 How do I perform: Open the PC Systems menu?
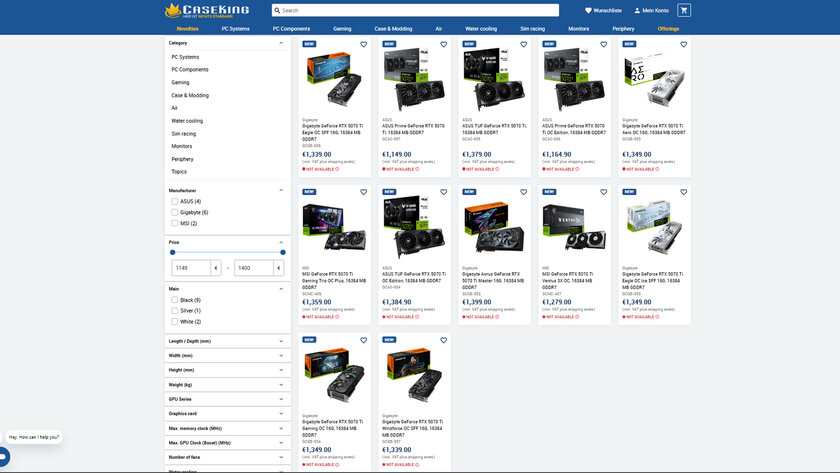236,29
